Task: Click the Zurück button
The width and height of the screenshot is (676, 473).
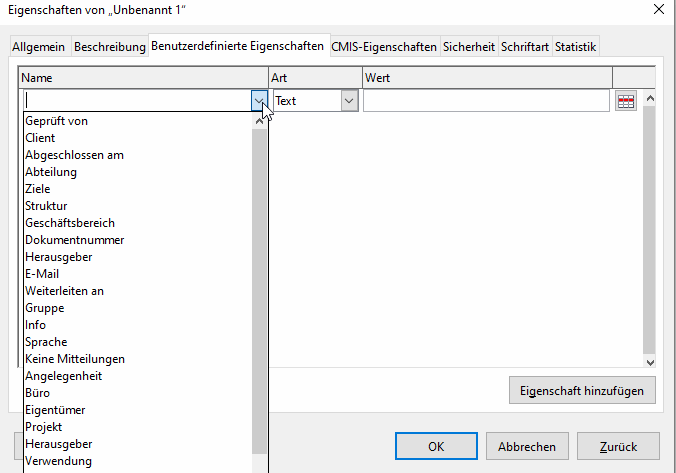Action: [618, 446]
